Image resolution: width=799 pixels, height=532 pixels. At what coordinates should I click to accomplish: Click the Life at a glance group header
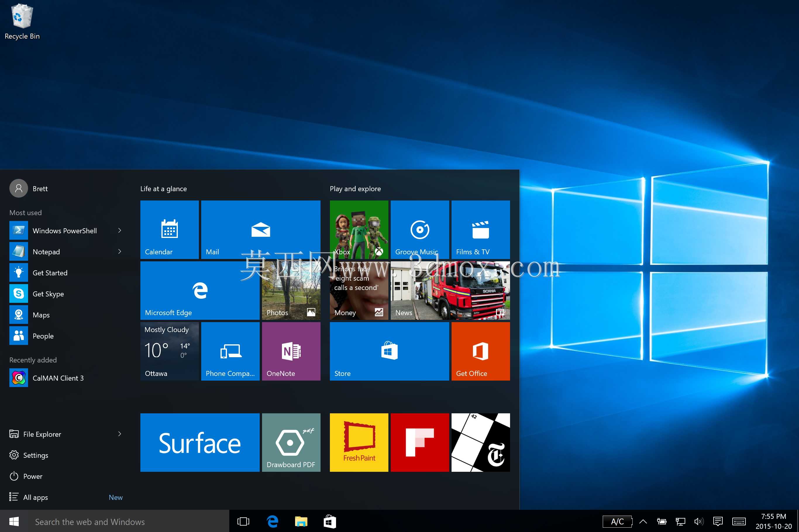[x=163, y=189]
